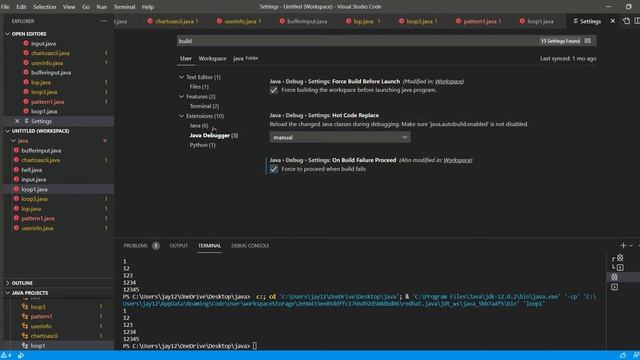Collapse Text Editor in the settings tree
The height and width of the screenshot is (360, 640).
coord(181,77)
